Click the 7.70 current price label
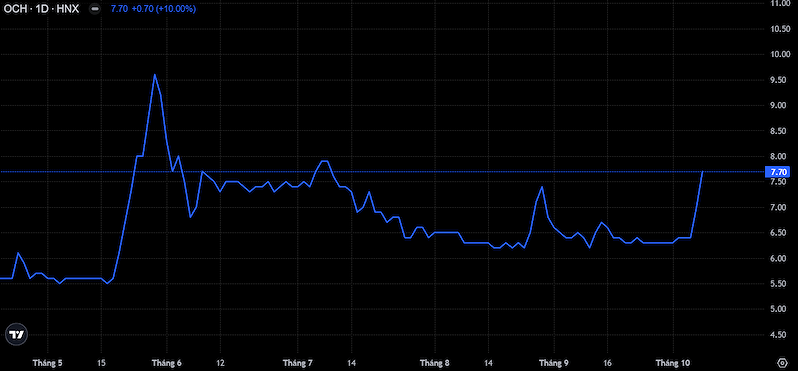 coord(779,172)
